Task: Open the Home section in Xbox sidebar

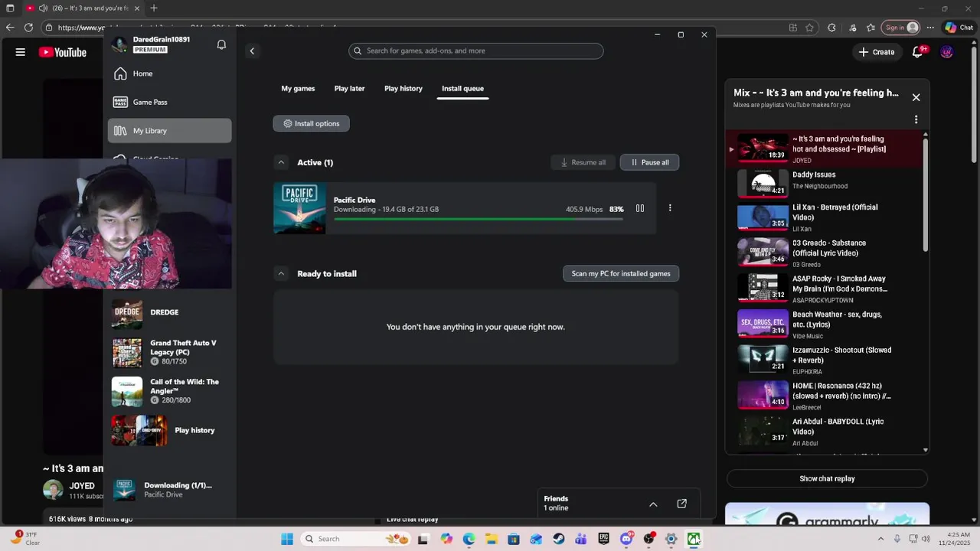Action: (x=169, y=73)
